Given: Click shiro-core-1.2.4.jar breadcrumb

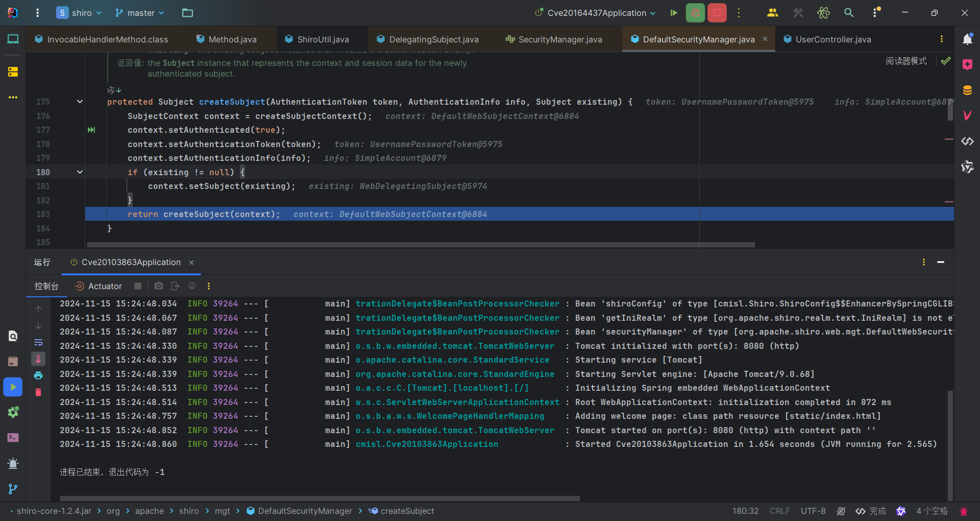Looking at the screenshot, I should pos(54,511).
